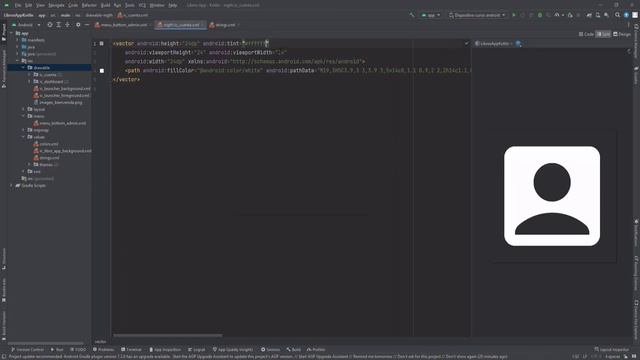Select Gradle Scripts node
Image resolution: width=640 pixels, height=360 pixels.
(30, 186)
